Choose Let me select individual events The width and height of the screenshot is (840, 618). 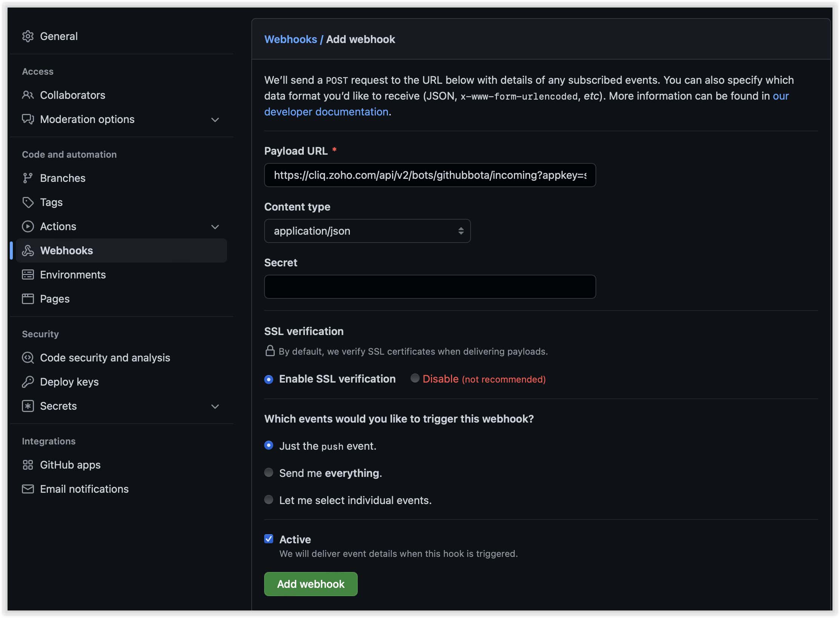click(269, 500)
